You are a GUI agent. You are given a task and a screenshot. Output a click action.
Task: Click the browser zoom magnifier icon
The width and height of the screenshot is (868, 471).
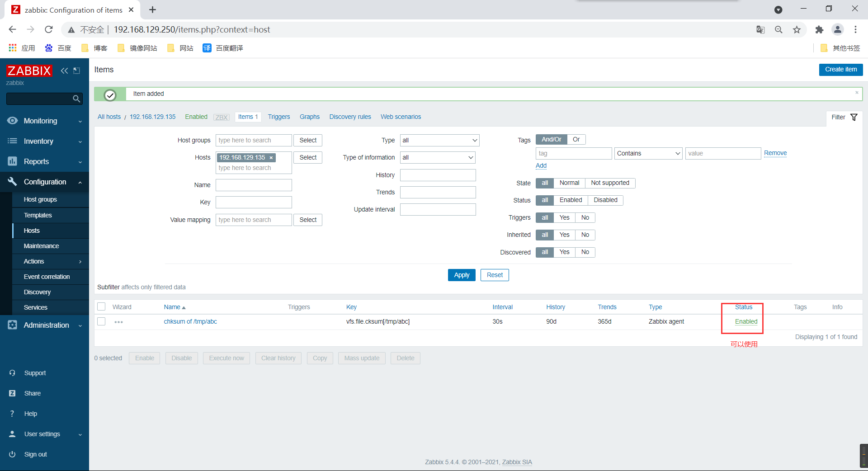tap(778, 29)
